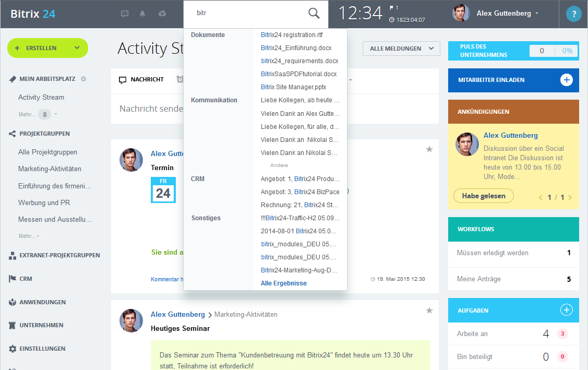Open Messen und Ausstellu… group
The image size is (588, 370).
55,220
